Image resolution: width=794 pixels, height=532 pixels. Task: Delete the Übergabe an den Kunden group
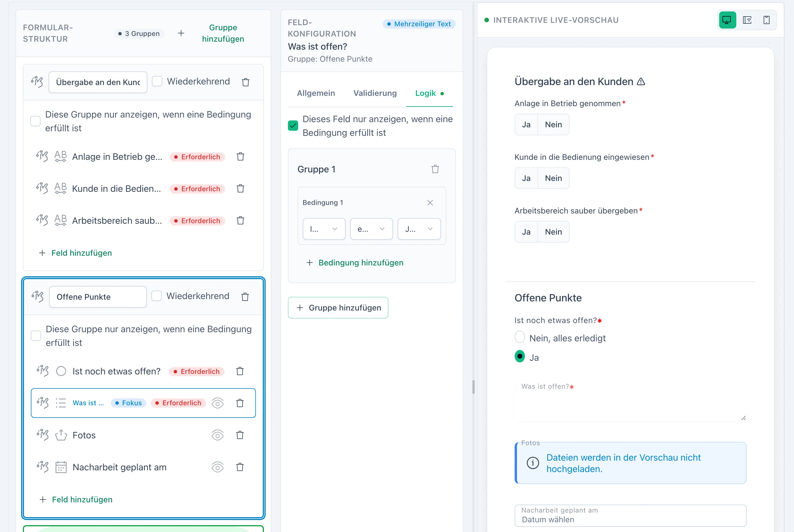(245, 82)
